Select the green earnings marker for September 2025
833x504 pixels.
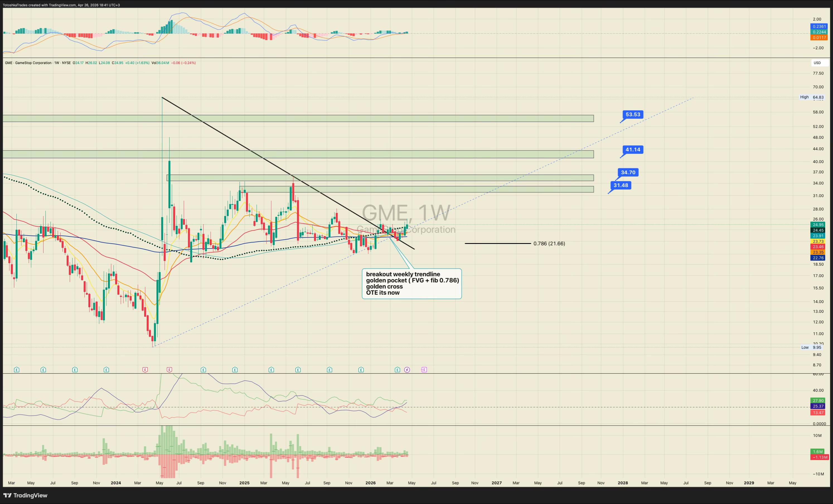[x=330, y=370]
